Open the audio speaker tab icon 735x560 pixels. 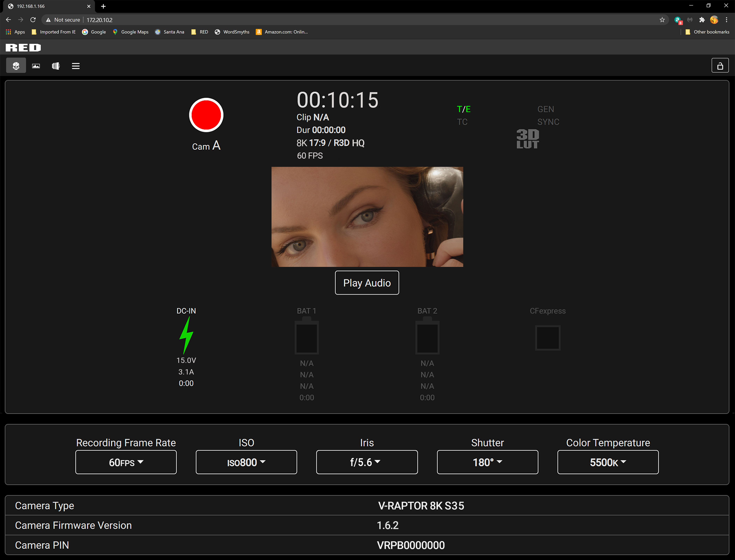56,66
